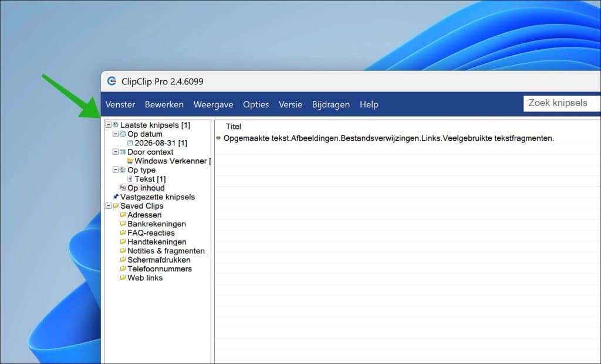Open the Web links folder

click(x=145, y=278)
